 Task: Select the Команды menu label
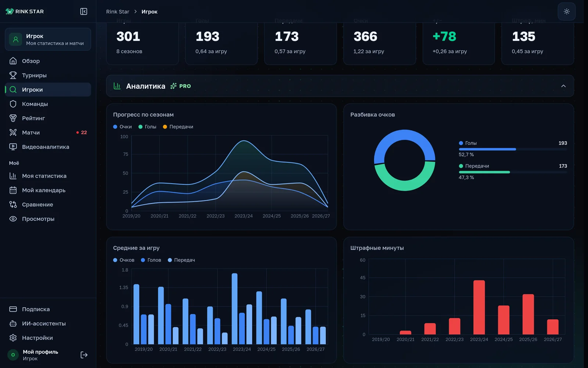[35, 104]
